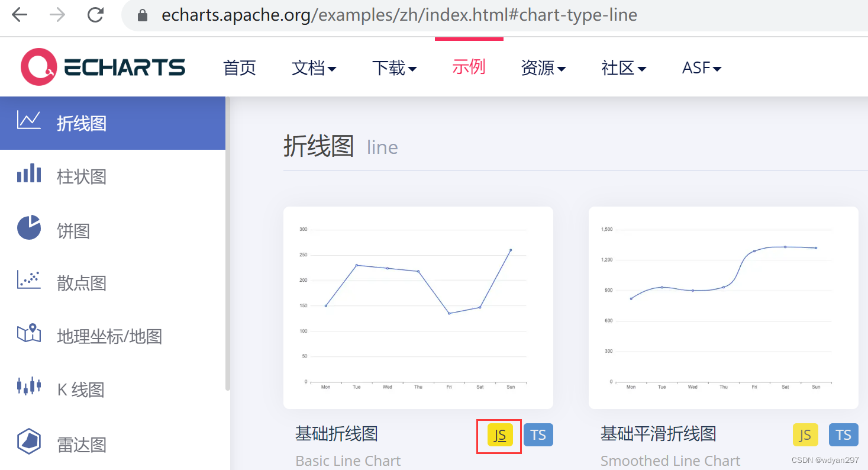Click TS button for 基础折线图
Image resolution: width=868 pixels, height=470 pixels.
(538, 435)
